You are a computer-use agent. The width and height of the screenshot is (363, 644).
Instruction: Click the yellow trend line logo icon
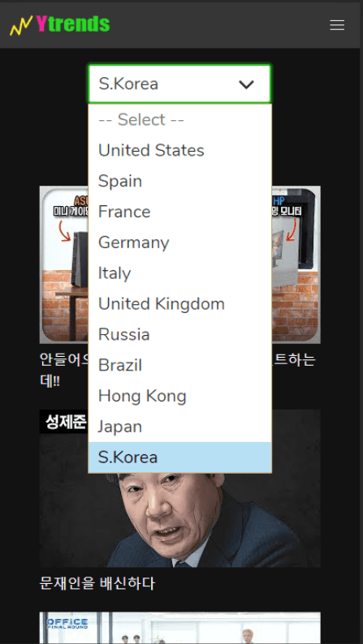click(20, 26)
